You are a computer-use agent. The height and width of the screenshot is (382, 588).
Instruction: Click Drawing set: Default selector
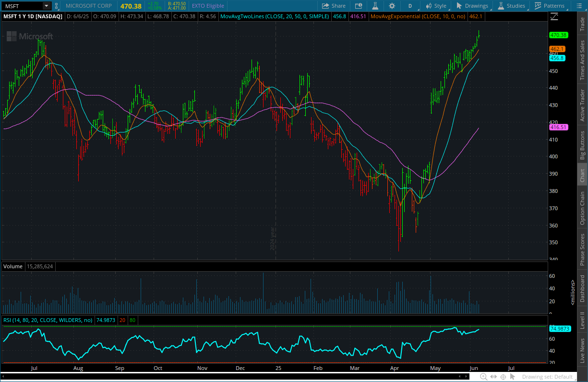548,377
